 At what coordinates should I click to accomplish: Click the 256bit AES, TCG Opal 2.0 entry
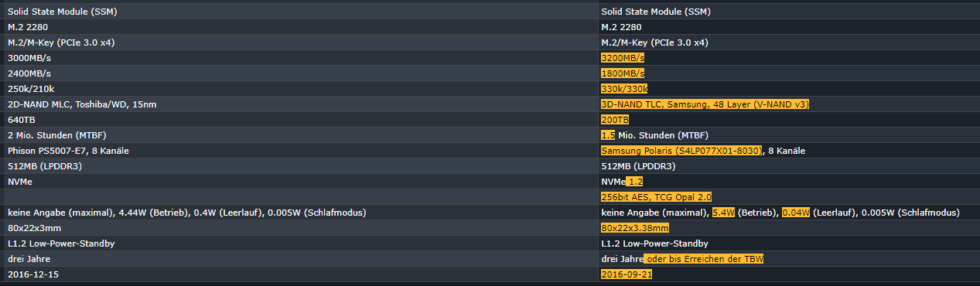click(656, 197)
